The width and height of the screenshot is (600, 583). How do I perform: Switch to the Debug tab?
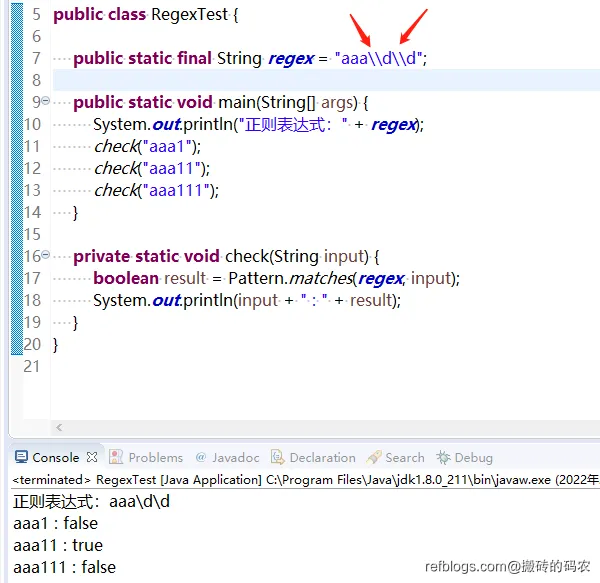pos(473,457)
